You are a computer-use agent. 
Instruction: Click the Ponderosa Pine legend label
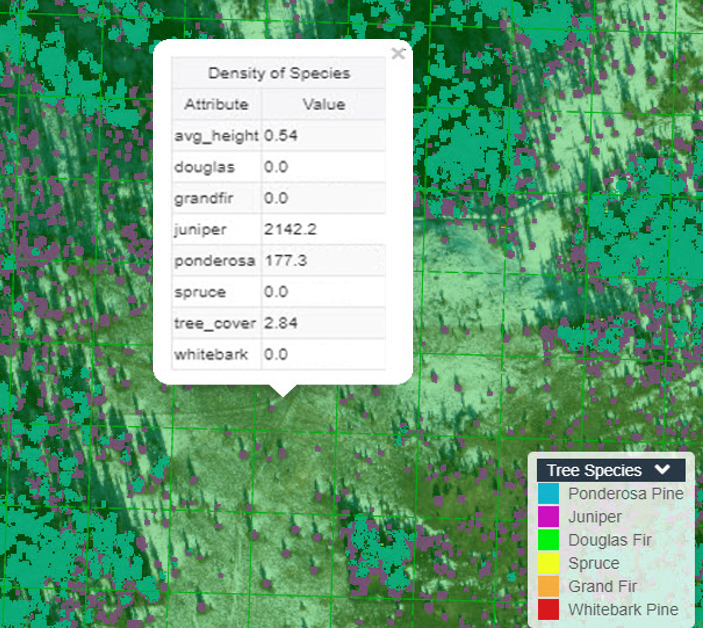click(625, 494)
